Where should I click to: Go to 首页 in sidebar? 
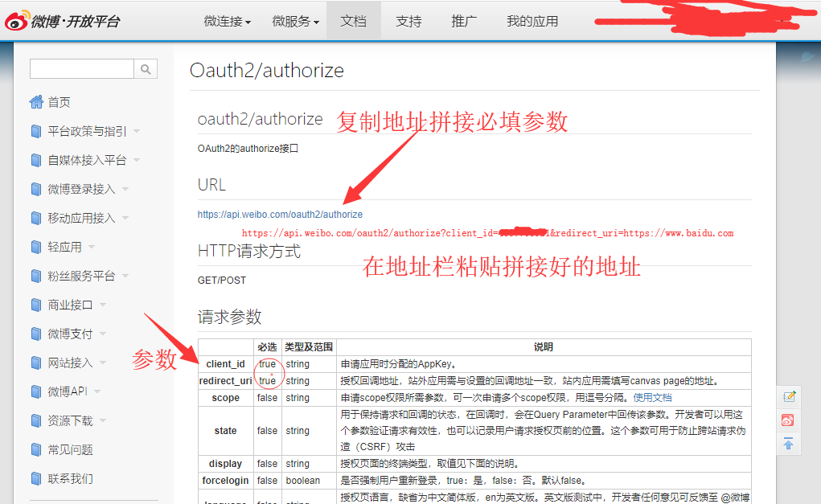tap(60, 102)
